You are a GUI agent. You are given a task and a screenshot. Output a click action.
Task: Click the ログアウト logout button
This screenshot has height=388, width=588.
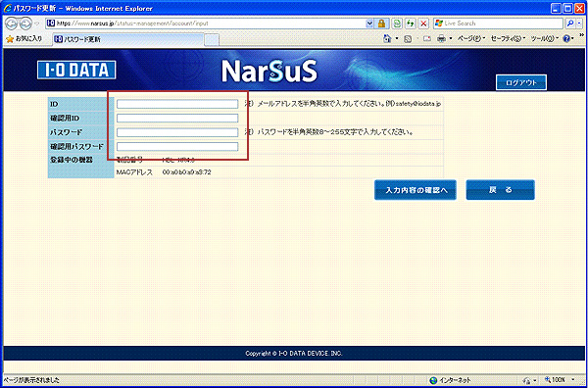click(521, 83)
